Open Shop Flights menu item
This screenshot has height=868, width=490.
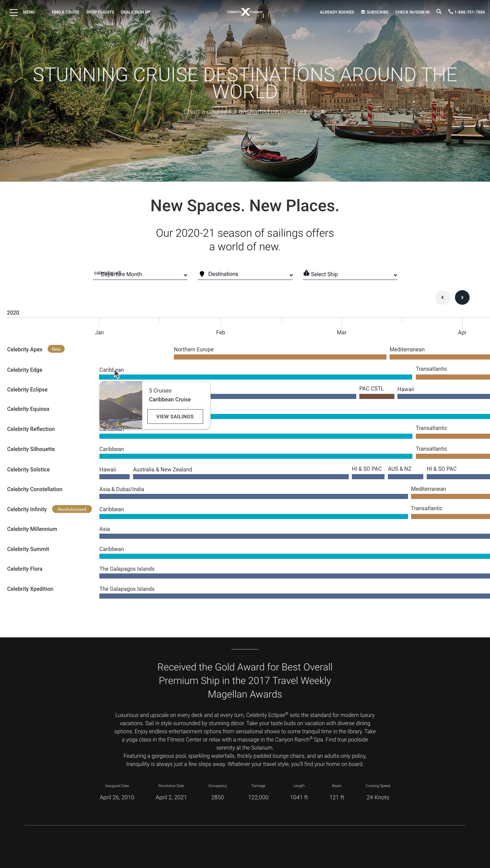(x=100, y=12)
